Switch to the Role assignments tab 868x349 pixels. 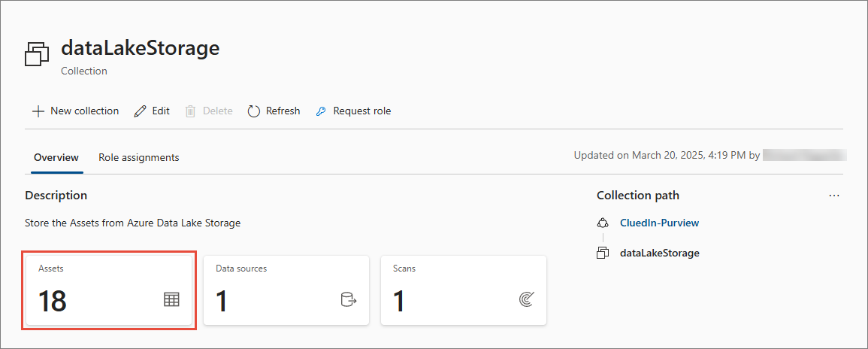[139, 158]
